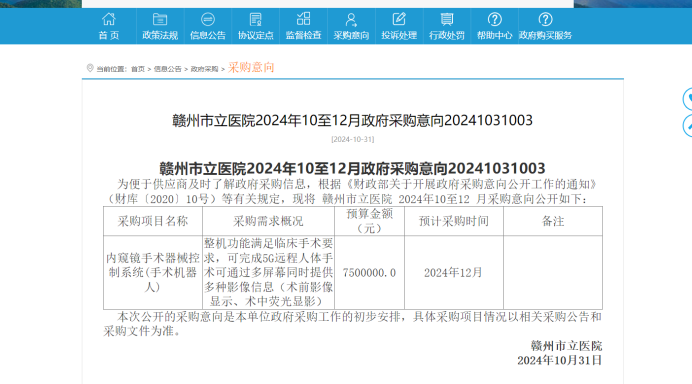Click the [2024-10-31] date text

353,139
